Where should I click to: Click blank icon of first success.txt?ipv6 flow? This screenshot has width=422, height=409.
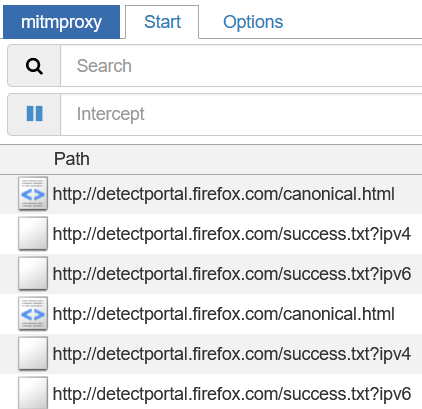pyautogui.click(x=33, y=274)
